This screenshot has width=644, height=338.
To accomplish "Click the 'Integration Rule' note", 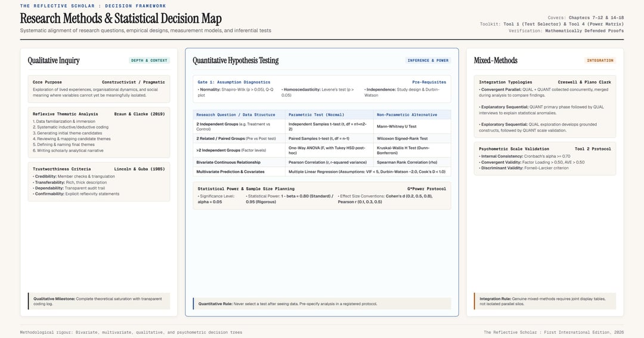I will coord(544,302).
